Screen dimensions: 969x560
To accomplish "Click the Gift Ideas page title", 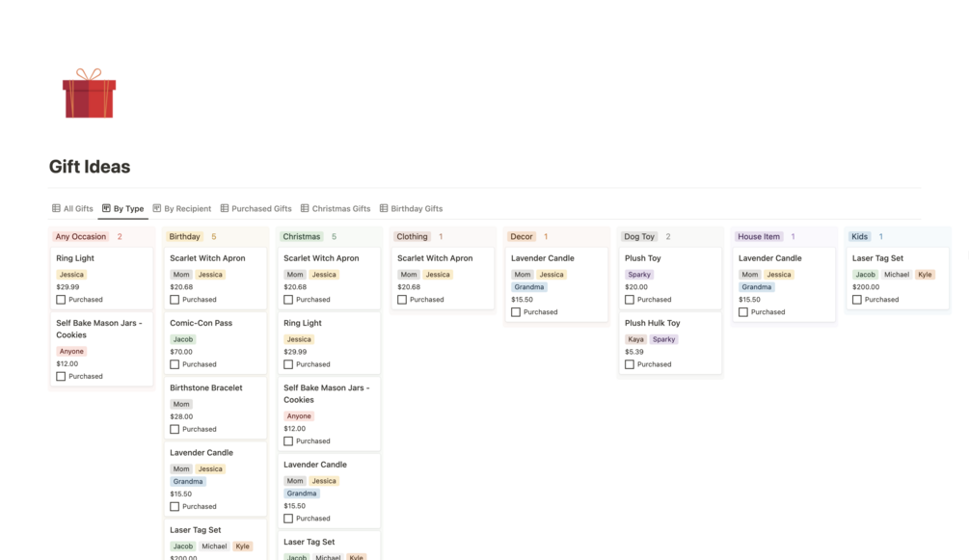I will pos(90,167).
